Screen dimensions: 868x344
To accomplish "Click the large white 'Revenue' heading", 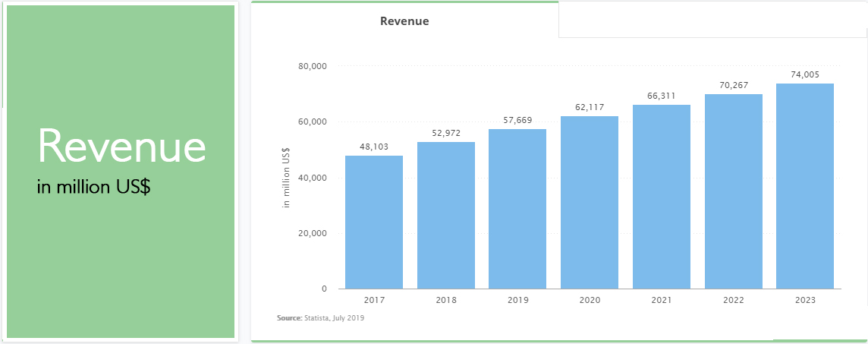I will click(122, 146).
